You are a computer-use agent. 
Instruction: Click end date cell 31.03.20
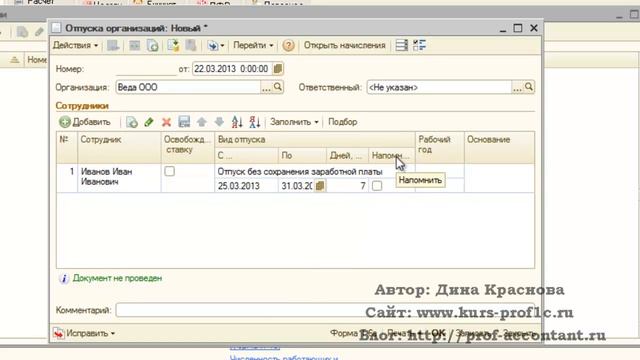(296, 186)
